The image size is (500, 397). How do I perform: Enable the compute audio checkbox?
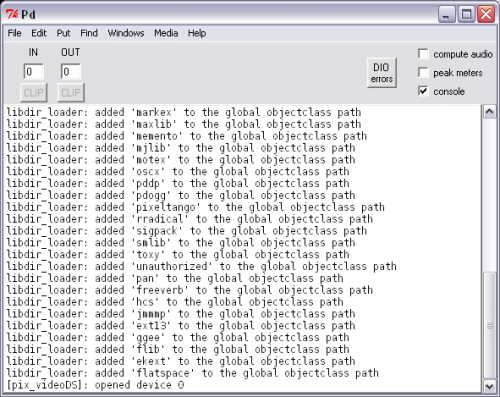coord(423,54)
